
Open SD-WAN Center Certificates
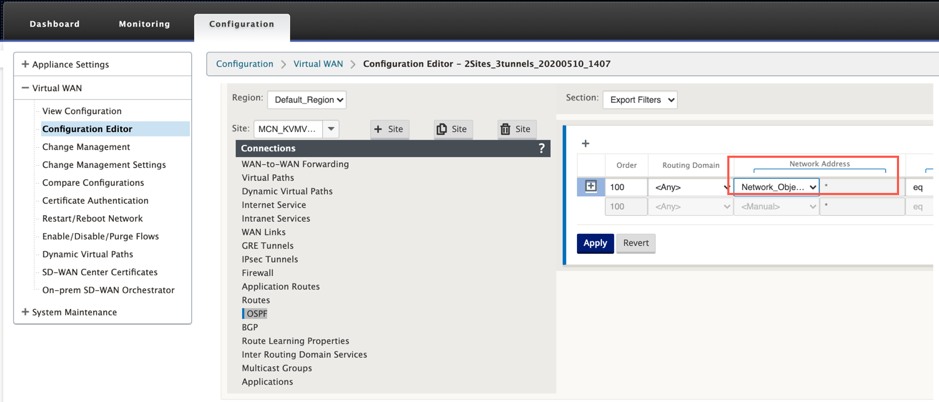pos(99,272)
